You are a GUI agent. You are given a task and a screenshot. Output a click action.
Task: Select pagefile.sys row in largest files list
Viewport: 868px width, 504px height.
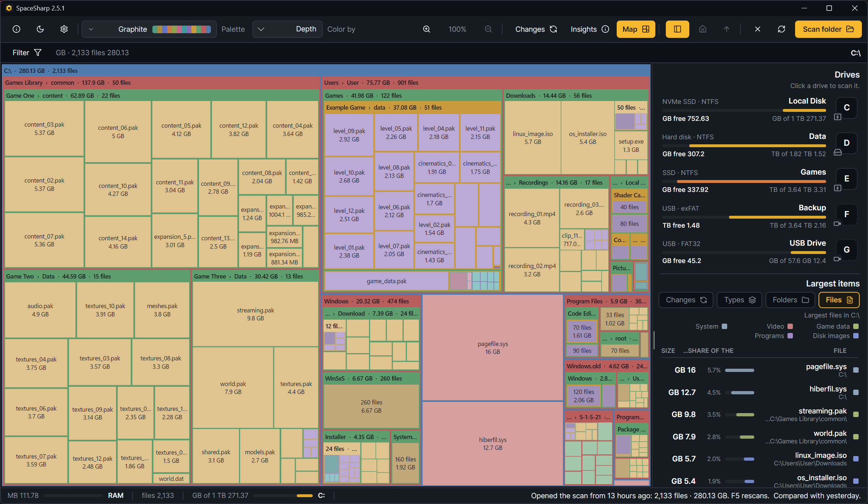tap(760, 370)
